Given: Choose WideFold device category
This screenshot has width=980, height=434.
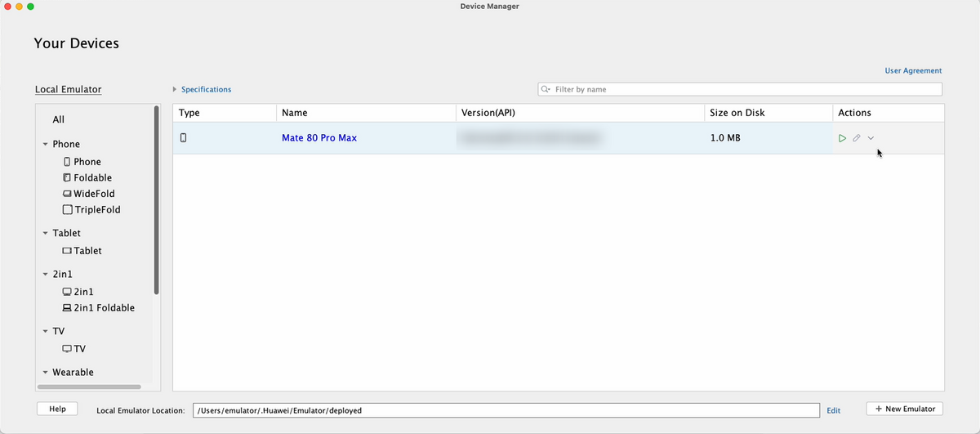Looking at the screenshot, I should (94, 194).
